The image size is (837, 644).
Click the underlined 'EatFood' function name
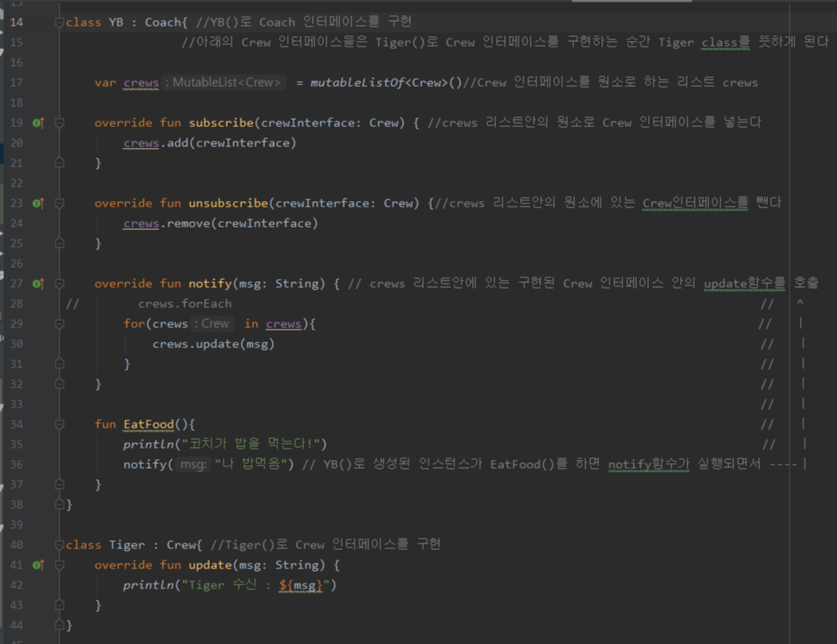149,425
